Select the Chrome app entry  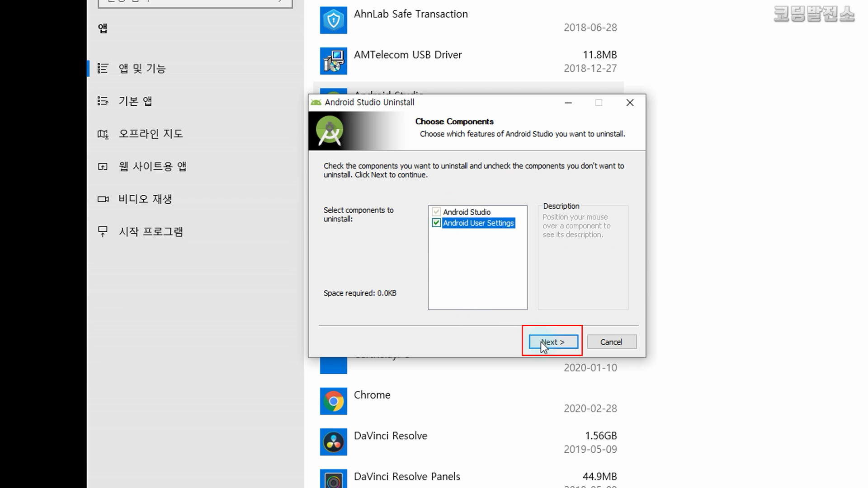pyautogui.click(x=468, y=401)
